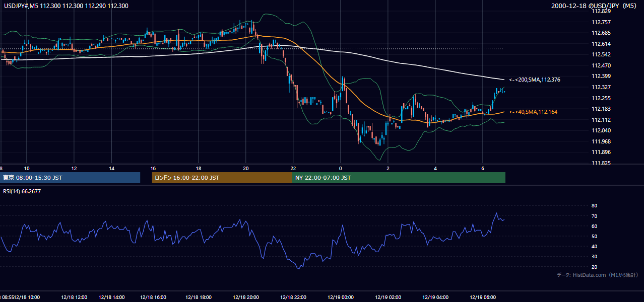Click the 112.255 price axis label
Image resolution: width=644 pixels, height=302 pixels.
point(601,98)
